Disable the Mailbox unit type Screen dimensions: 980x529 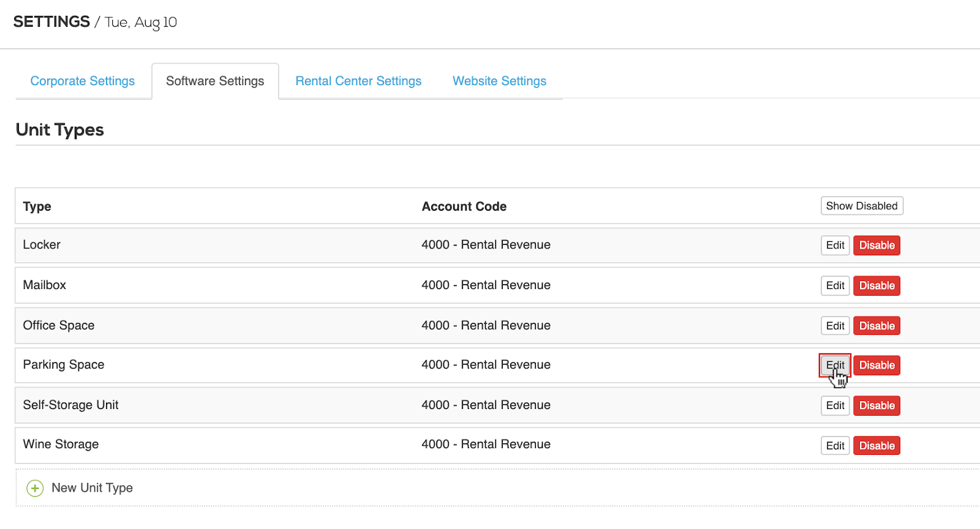[x=876, y=285]
